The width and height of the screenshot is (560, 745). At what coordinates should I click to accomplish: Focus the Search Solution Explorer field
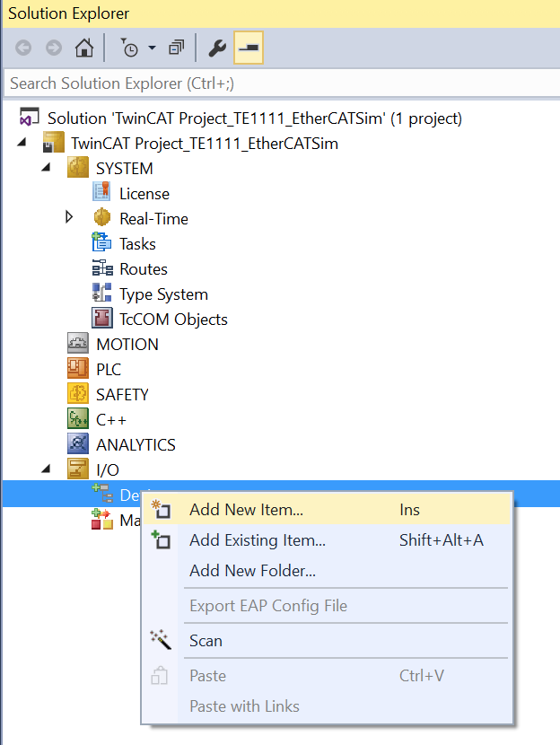pyautogui.click(x=281, y=83)
